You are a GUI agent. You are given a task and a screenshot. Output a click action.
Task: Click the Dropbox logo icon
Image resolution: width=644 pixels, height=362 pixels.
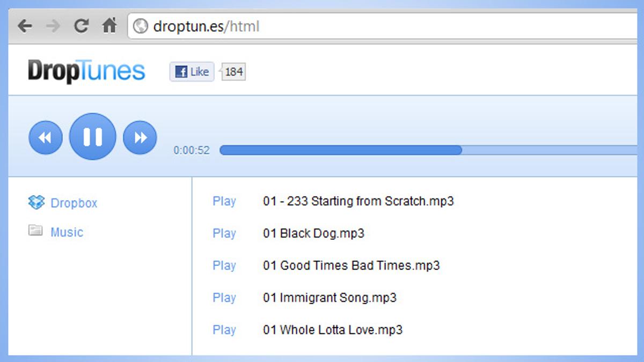36,202
